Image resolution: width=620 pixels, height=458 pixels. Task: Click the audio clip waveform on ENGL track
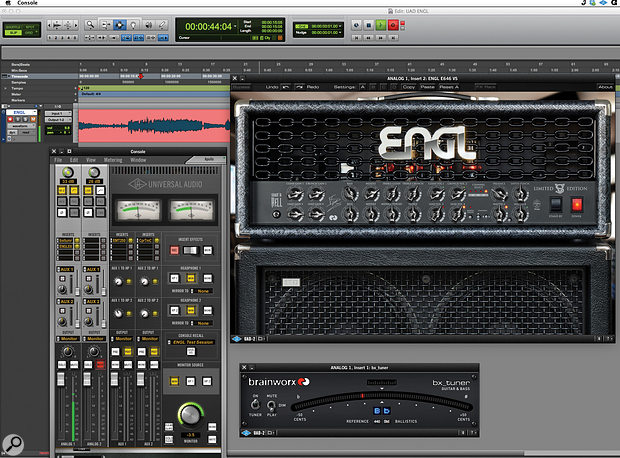[x=154, y=126]
